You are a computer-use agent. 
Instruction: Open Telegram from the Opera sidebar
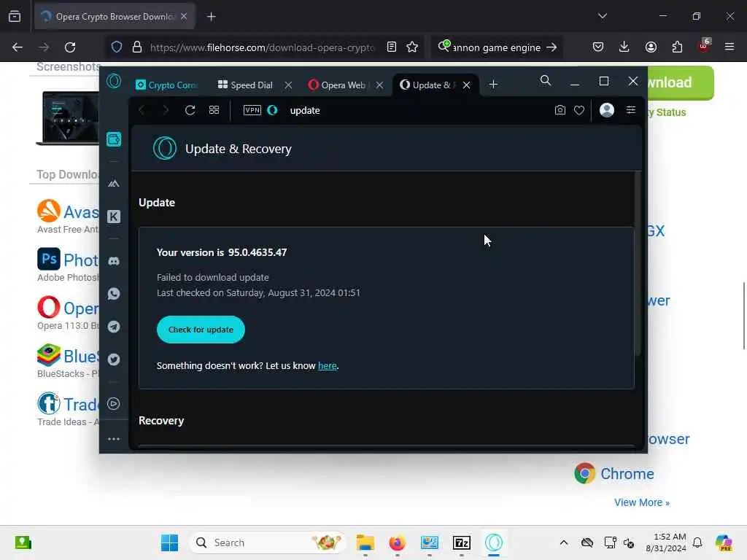click(x=114, y=327)
